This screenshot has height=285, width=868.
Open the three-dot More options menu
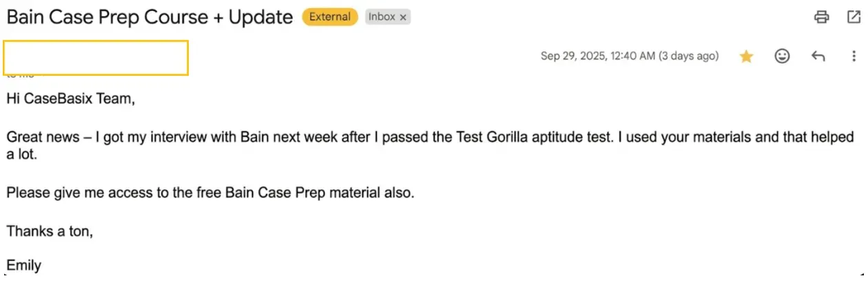[854, 56]
